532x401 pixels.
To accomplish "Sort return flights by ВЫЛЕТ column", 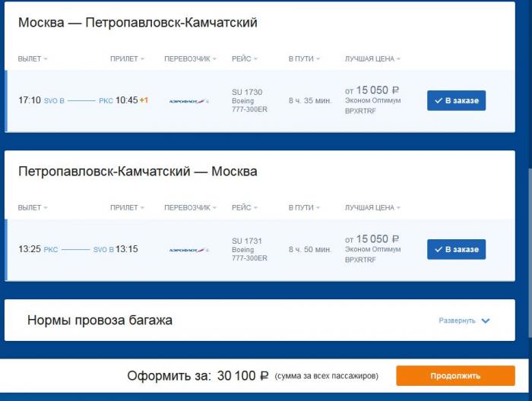I will point(33,207).
